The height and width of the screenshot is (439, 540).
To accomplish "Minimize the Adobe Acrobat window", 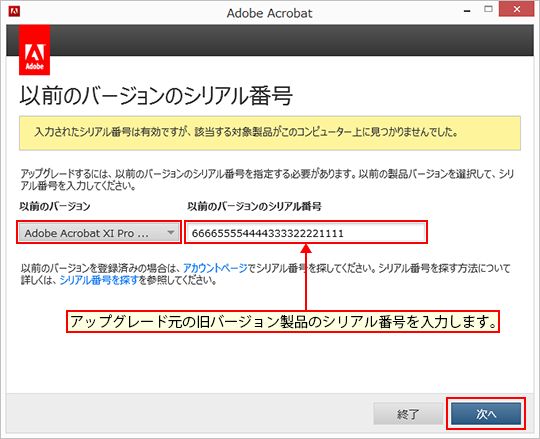I will pos(467,11).
